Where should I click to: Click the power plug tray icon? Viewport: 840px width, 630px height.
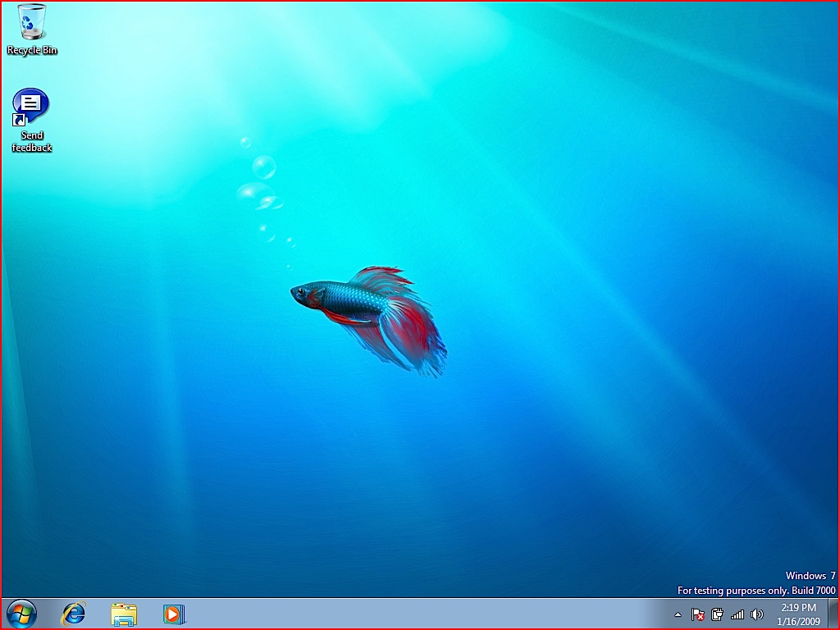[718, 614]
